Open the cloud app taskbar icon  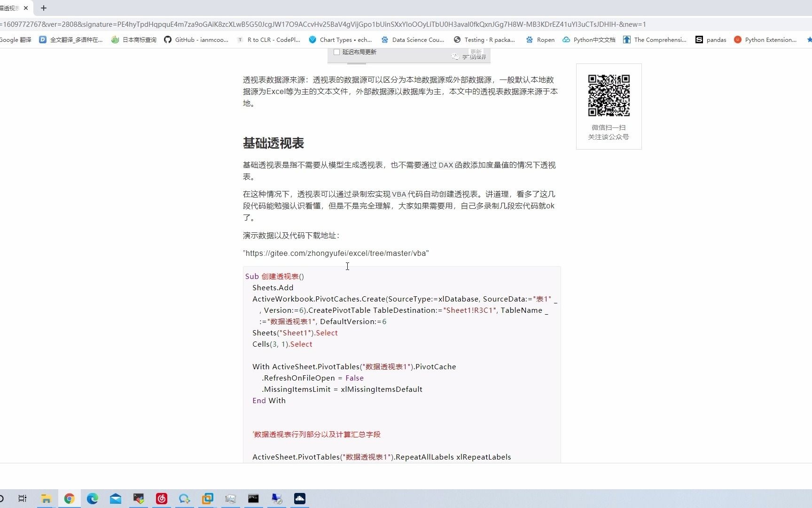299,499
